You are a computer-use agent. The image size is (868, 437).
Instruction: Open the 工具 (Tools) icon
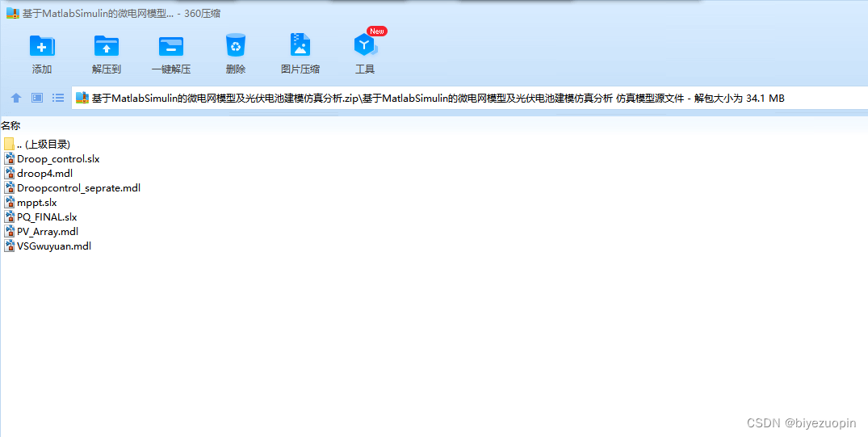(x=365, y=45)
